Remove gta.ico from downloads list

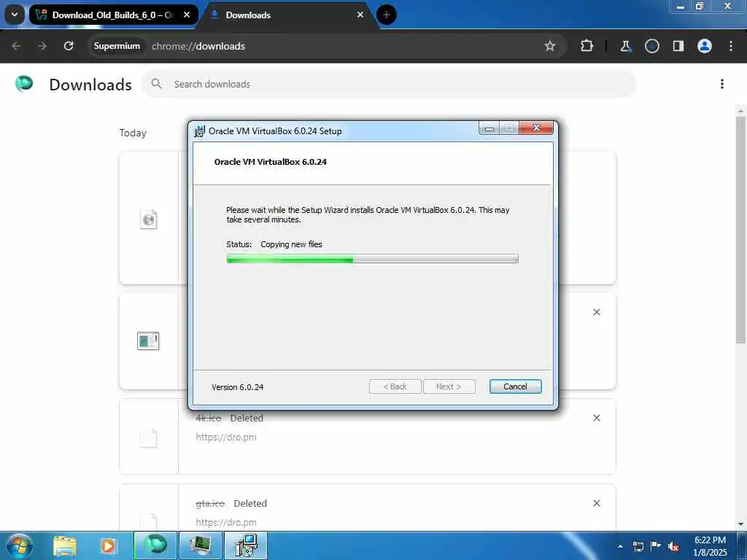coord(596,503)
